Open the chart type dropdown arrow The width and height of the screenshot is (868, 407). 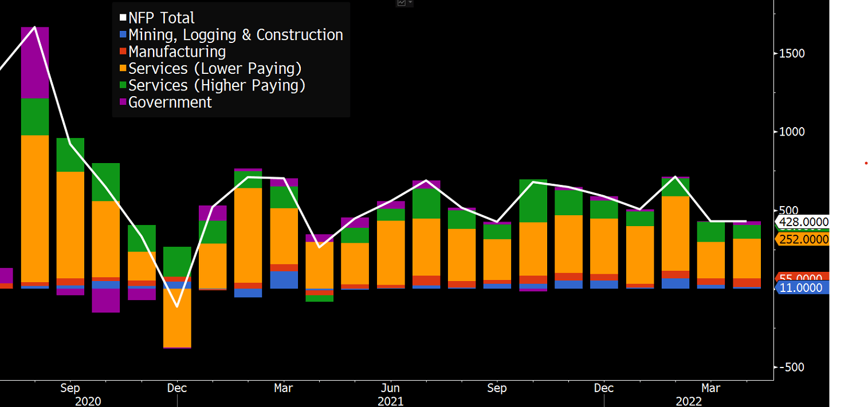point(410,3)
